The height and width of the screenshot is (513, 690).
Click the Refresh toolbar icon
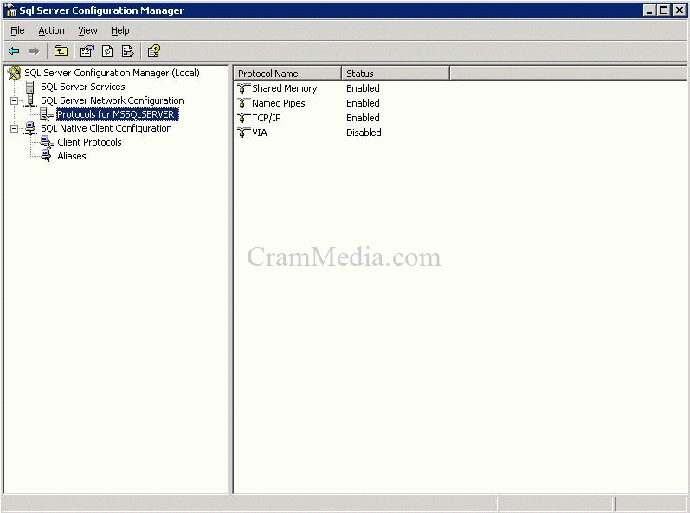pyautogui.click(x=107, y=51)
